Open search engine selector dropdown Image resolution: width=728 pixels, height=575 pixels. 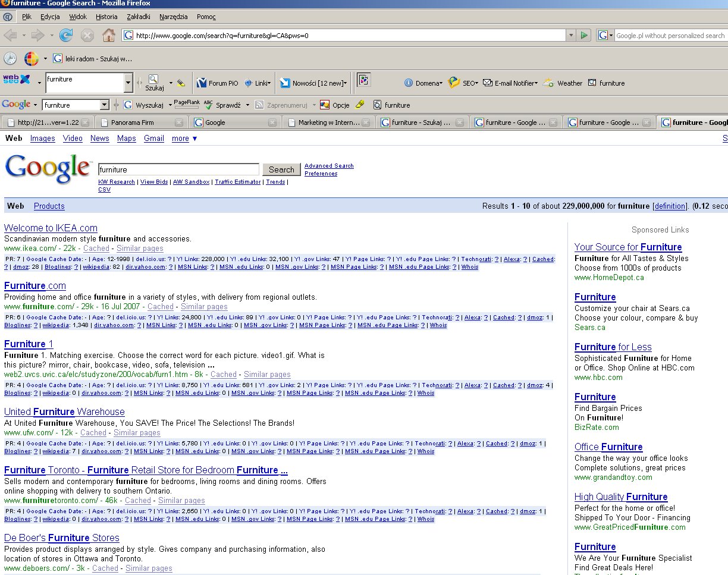[x=610, y=36]
